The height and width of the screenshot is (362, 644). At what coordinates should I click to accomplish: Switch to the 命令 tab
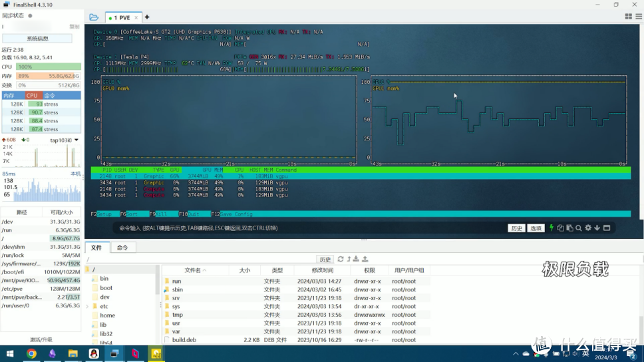tap(122, 248)
